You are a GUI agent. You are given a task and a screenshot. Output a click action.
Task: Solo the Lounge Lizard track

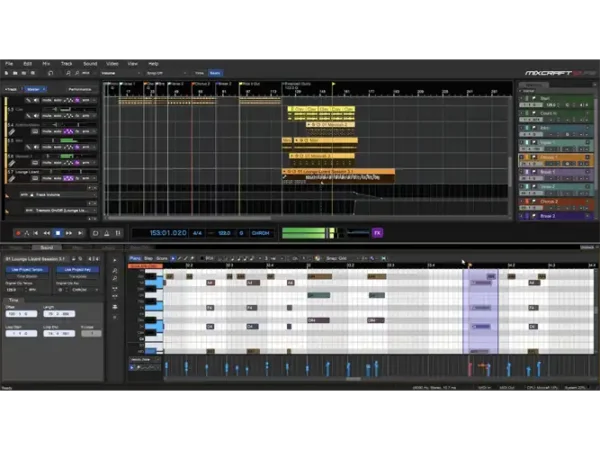click(57, 178)
